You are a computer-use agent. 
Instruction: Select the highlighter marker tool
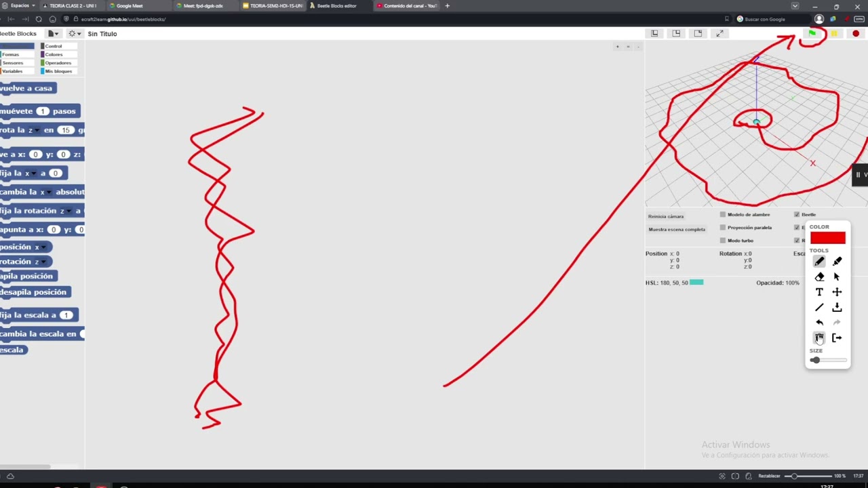pos(837,262)
